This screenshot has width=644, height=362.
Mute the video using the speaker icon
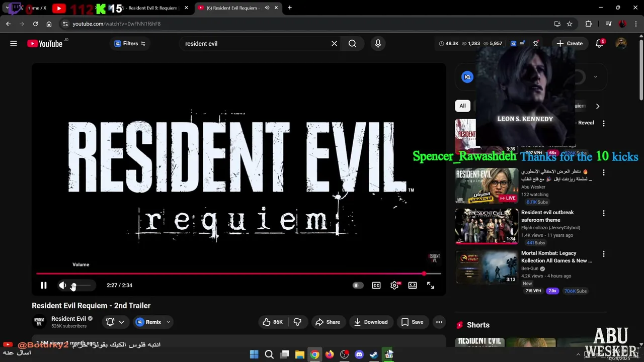click(x=62, y=286)
